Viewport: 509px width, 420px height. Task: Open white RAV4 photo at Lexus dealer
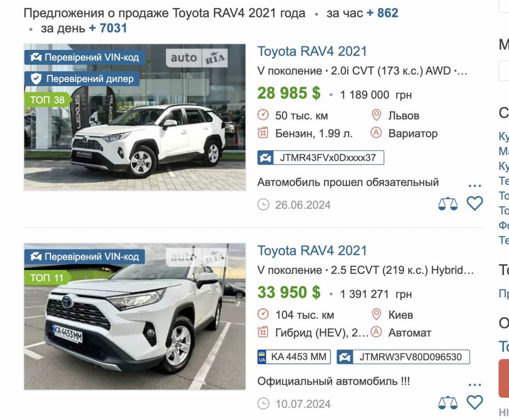[135, 118]
